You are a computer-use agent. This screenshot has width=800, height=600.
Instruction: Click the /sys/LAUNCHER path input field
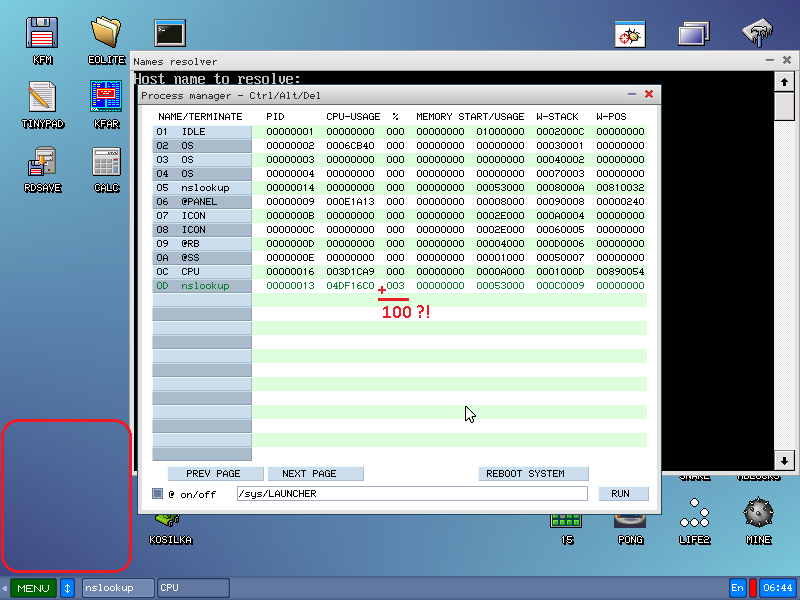[x=411, y=494]
